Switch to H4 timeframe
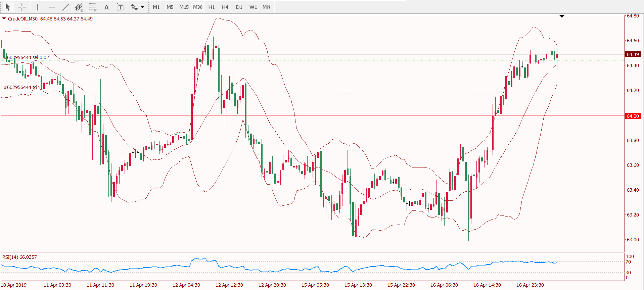Image resolution: width=644 pixels, height=290 pixels. (x=225, y=7)
